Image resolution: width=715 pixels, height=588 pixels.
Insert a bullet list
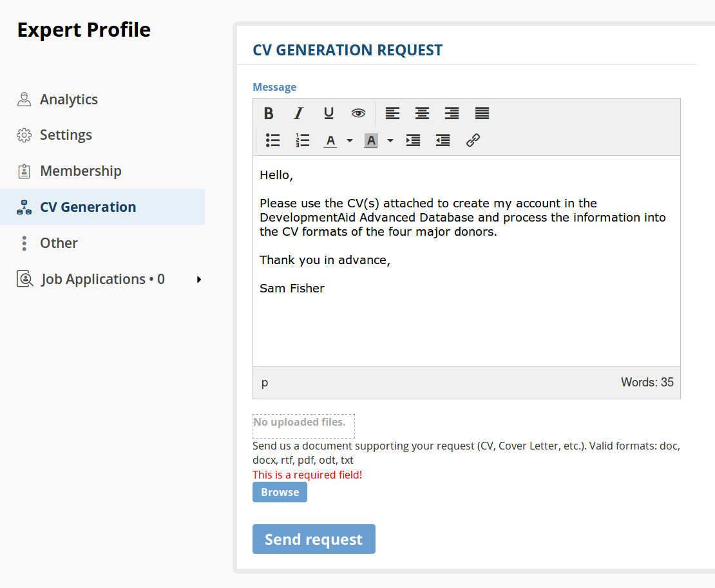point(272,140)
